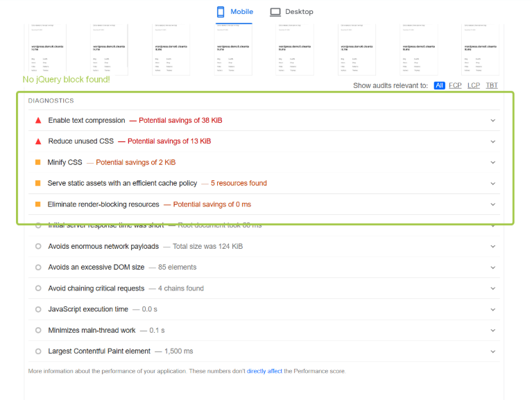Filter audits by TBT
Viewport: 532px width, 400px height.
point(492,86)
